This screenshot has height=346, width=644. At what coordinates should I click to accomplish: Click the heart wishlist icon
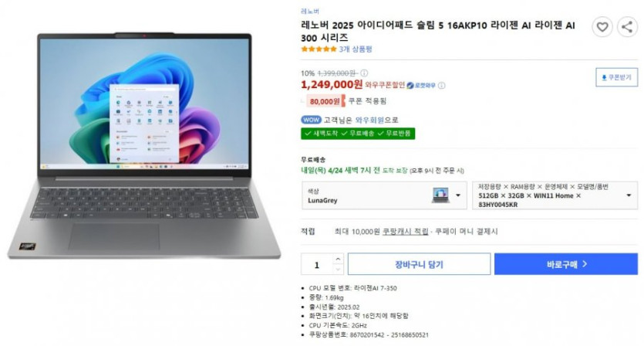602,27
